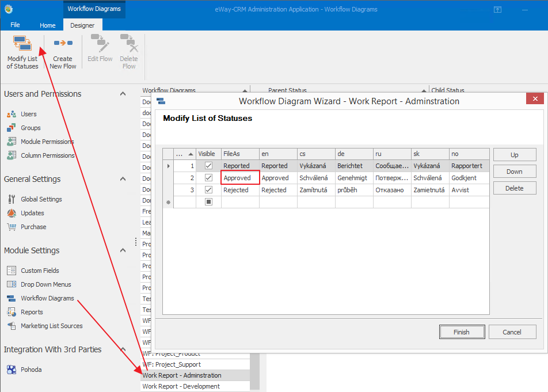Click the Up button

515,155
